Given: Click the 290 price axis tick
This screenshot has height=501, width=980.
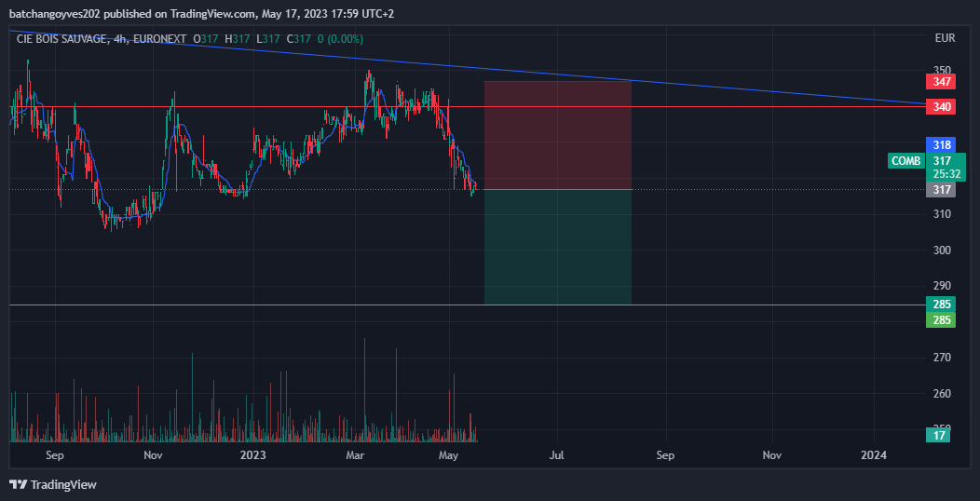Looking at the screenshot, I should (943, 286).
